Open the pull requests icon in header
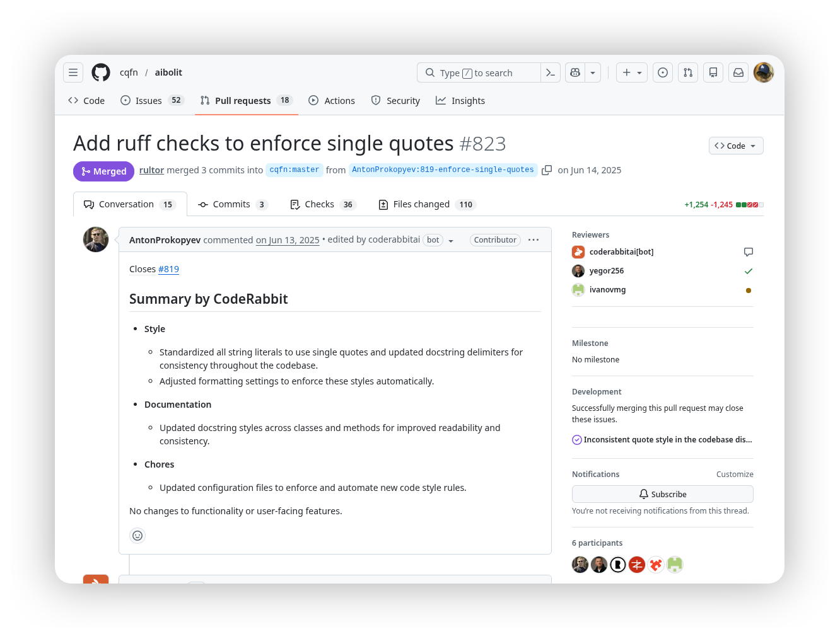Viewport: 840px width, 639px height. tap(688, 72)
